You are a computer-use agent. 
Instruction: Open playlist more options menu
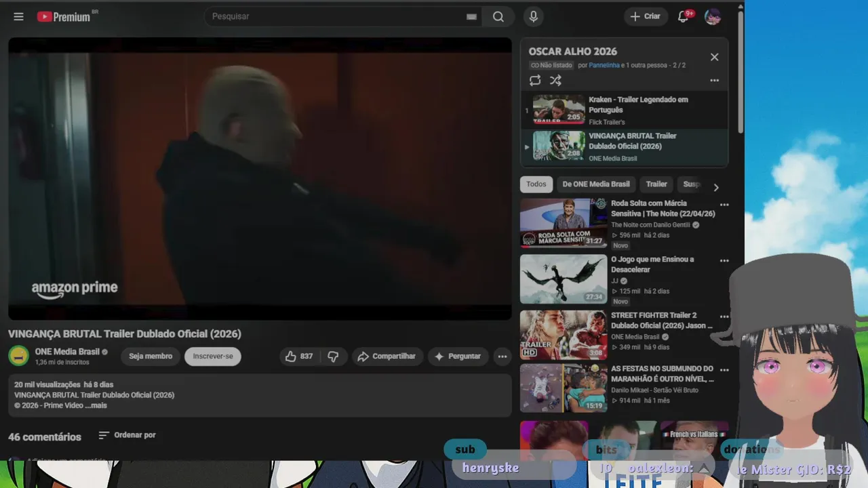click(714, 81)
